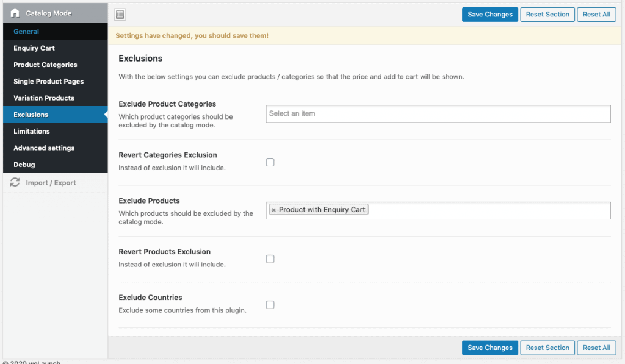Click the Exclusions page heading
The height and width of the screenshot is (364, 625).
tap(140, 59)
